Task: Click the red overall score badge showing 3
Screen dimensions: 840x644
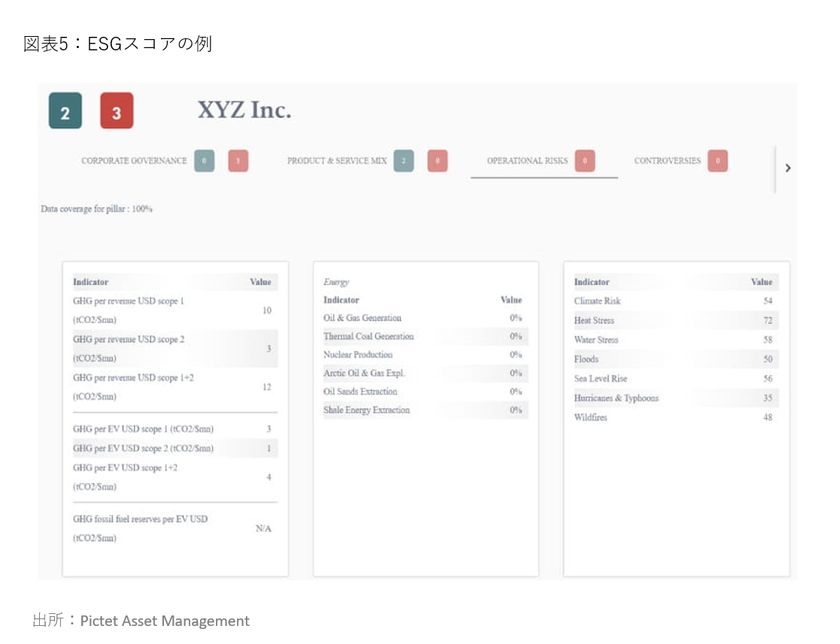Action: coord(117,111)
